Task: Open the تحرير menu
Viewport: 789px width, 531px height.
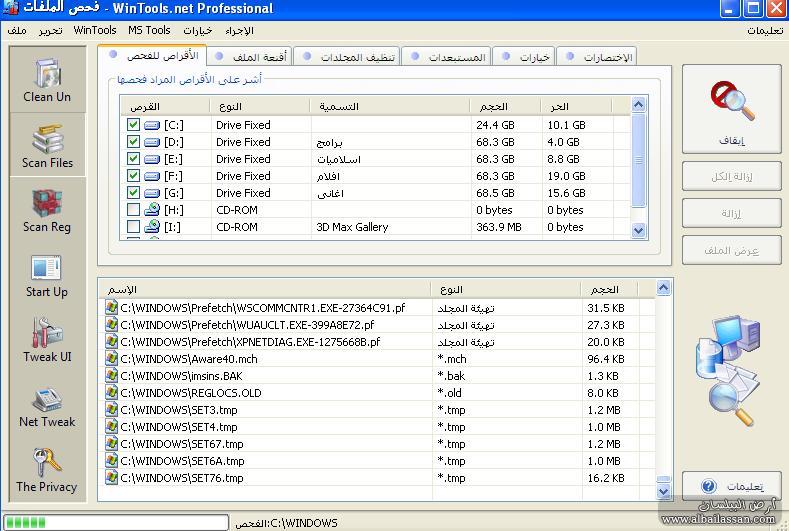Action: [x=50, y=31]
